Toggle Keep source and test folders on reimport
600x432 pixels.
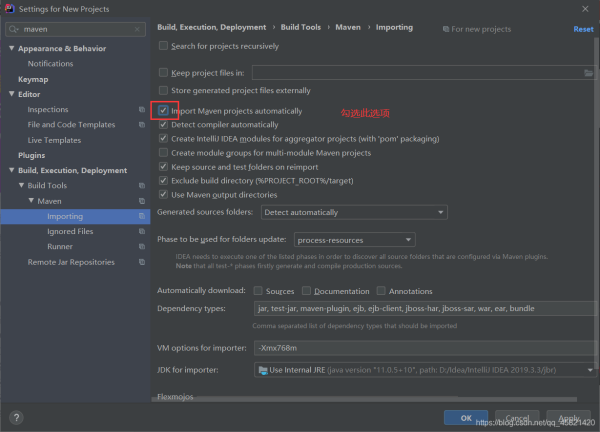(163, 167)
